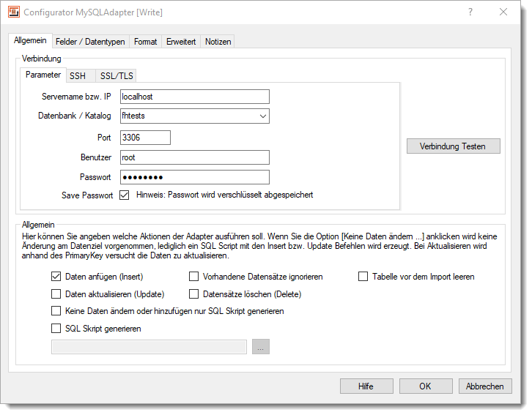Click the Verbindung Testen button
This screenshot has height=415, width=532.
click(x=454, y=146)
